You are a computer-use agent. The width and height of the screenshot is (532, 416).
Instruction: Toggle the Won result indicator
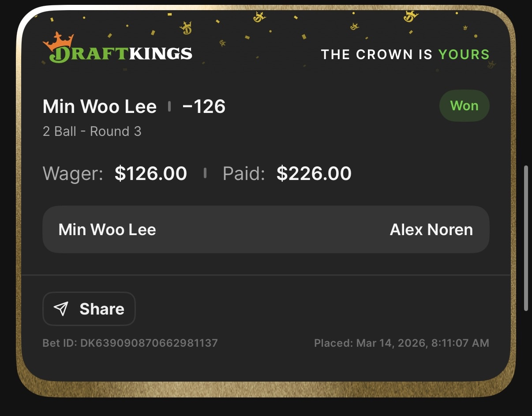coord(464,105)
